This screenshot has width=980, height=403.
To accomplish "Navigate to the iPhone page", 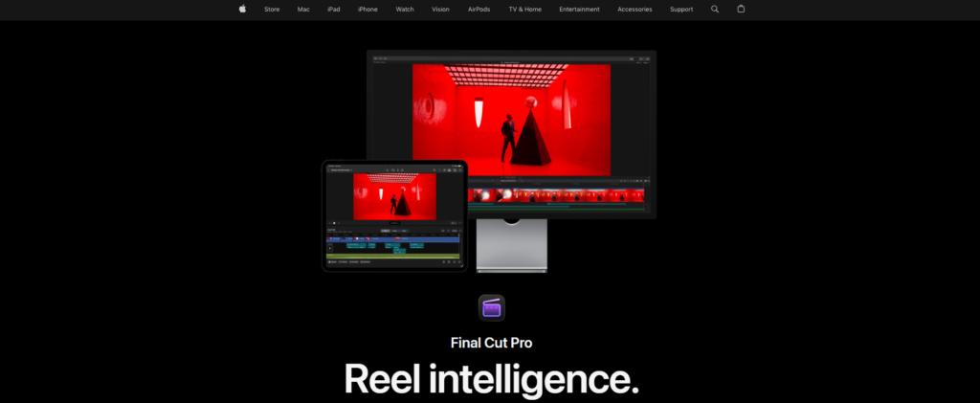I will [x=367, y=9].
